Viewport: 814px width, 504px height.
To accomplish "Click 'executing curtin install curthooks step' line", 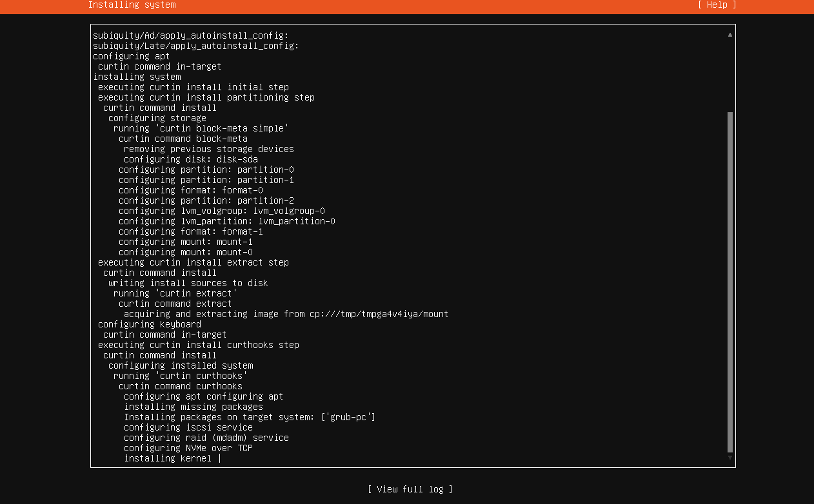I will click(199, 345).
